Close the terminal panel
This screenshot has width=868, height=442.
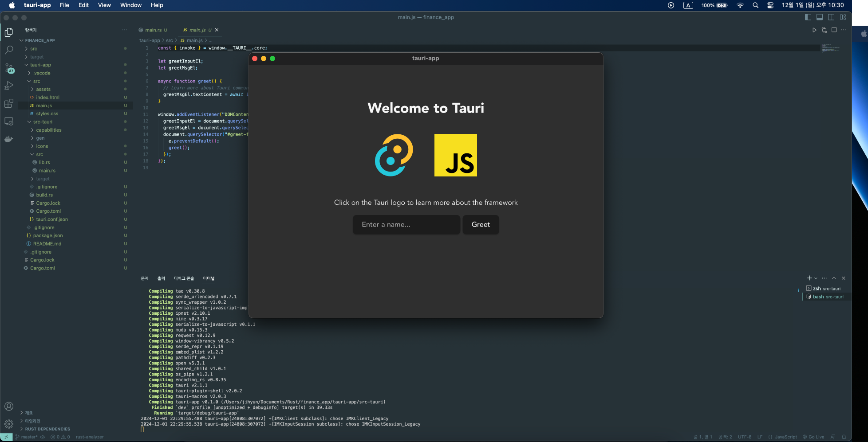[x=844, y=278]
